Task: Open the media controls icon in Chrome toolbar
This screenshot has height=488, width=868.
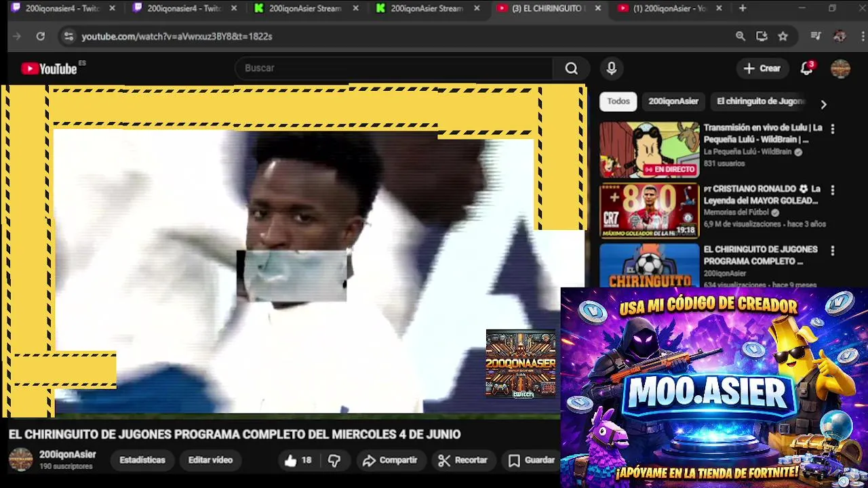Action: (x=816, y=37)
